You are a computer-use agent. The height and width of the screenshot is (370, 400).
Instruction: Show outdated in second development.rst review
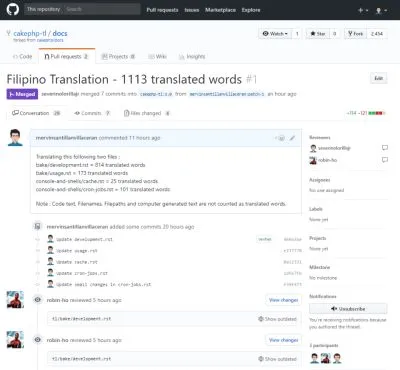[x=277, y=359]
